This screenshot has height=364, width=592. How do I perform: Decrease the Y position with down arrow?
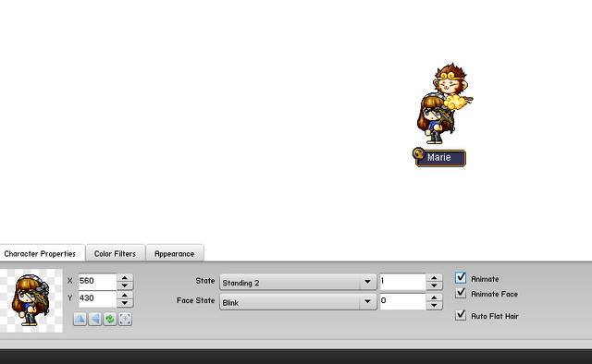click(125, 303)
